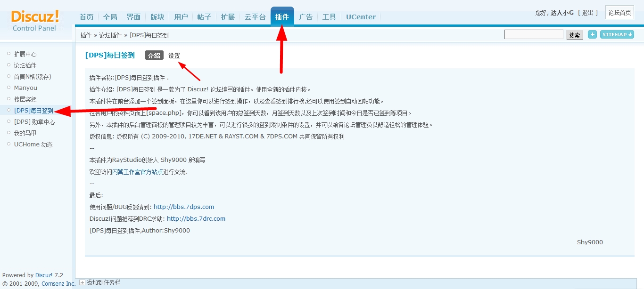Switch to the 设置 tab
The width and height of the screenshot is (644, 289).
pyautogui.click(x=174, y=56)
